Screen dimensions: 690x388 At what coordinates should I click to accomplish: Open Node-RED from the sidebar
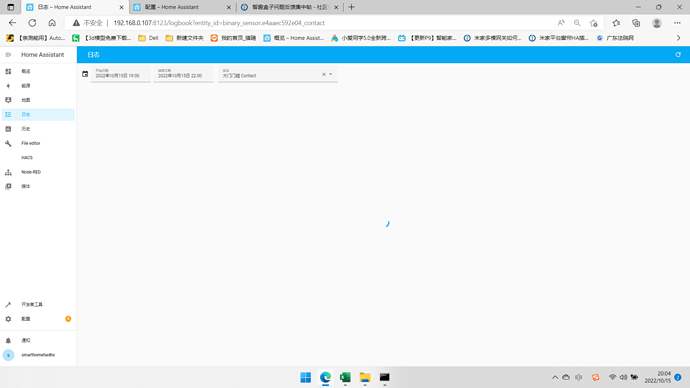[x=38, y=172]
